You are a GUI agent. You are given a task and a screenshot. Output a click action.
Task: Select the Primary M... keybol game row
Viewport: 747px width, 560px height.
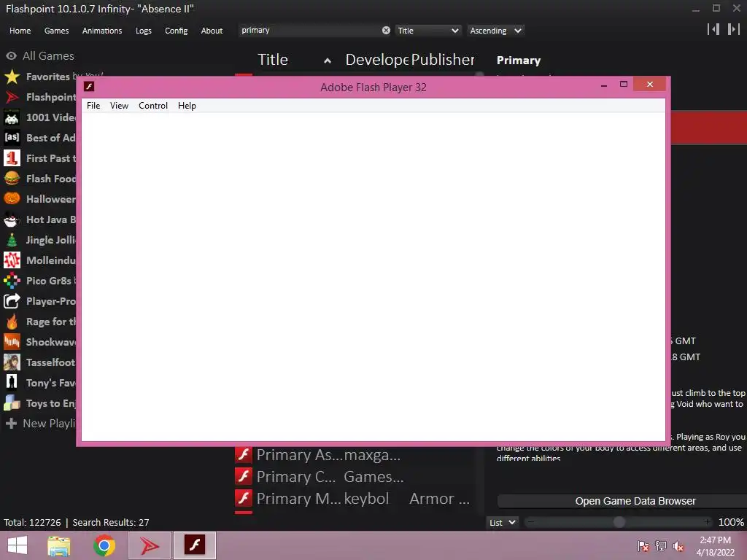tap(354, 498)
